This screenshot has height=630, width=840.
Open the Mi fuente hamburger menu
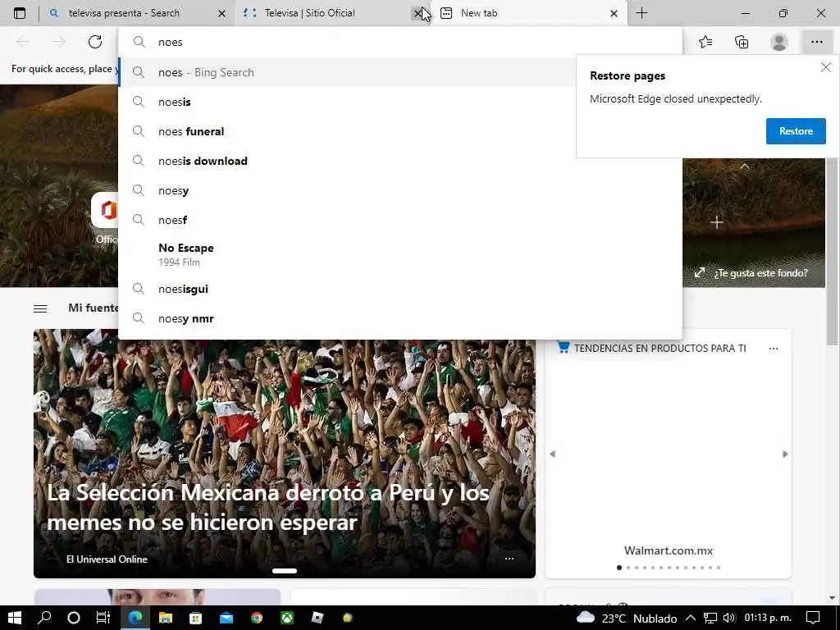(x=40, y=308)
